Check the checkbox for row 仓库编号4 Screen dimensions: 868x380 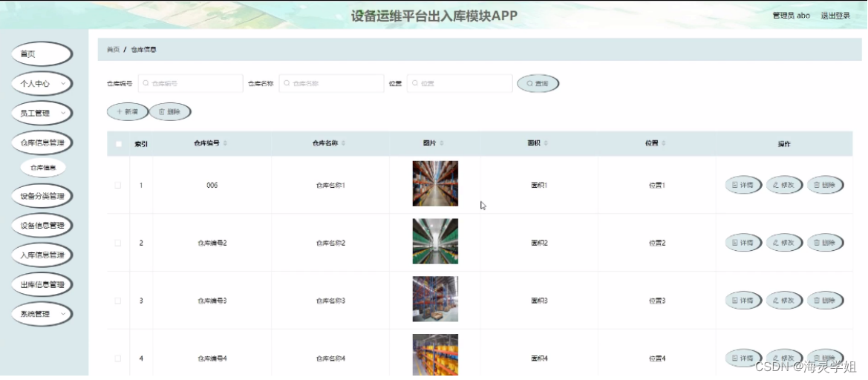click(118, 358)
